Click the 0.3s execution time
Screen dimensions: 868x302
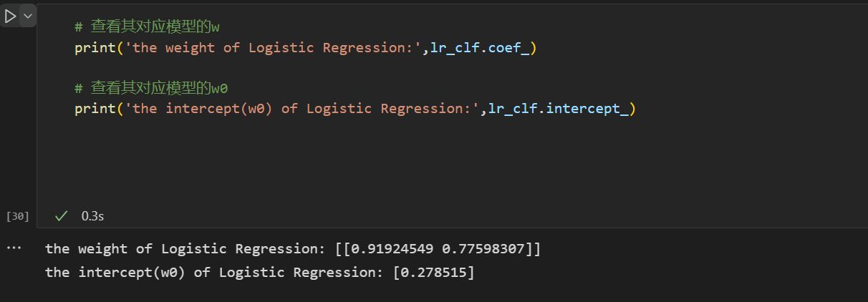[92, 215]
